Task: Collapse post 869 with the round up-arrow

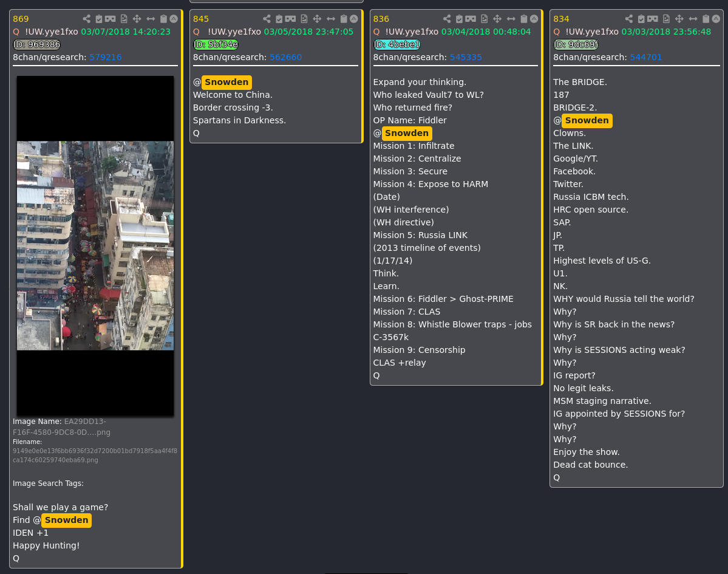Action: point(174,19)
